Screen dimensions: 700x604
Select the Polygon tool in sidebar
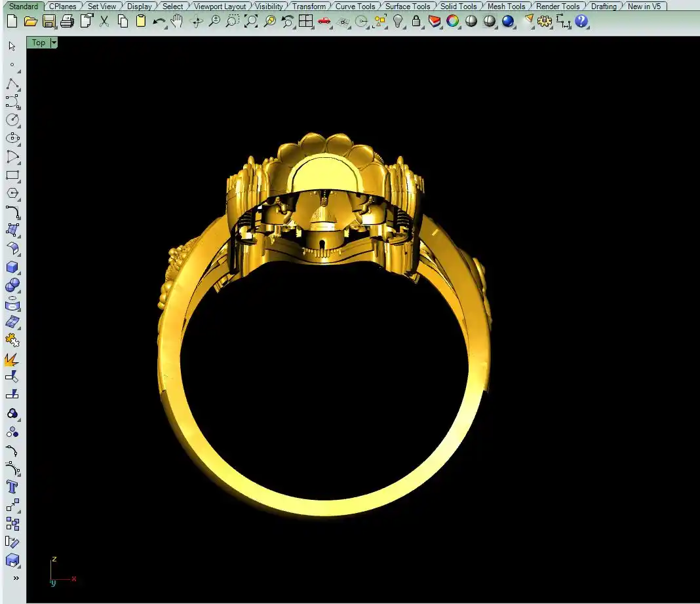tap(12, 194)
